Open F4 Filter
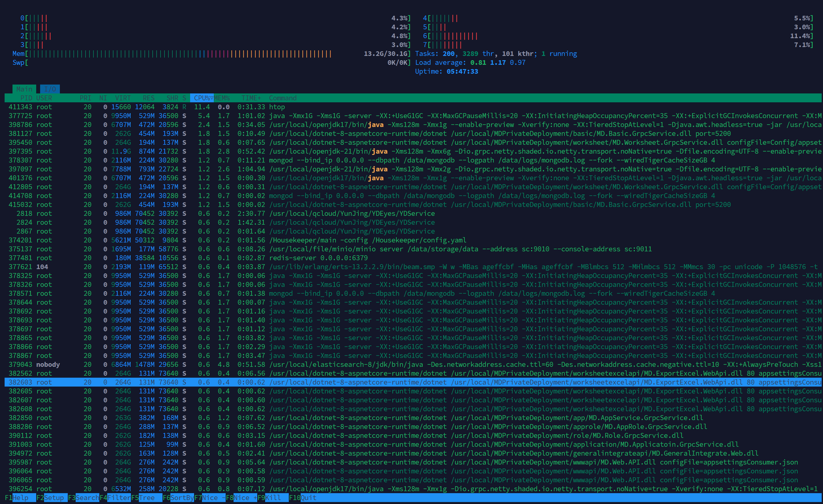823x504 pixels. coord(115,498)
